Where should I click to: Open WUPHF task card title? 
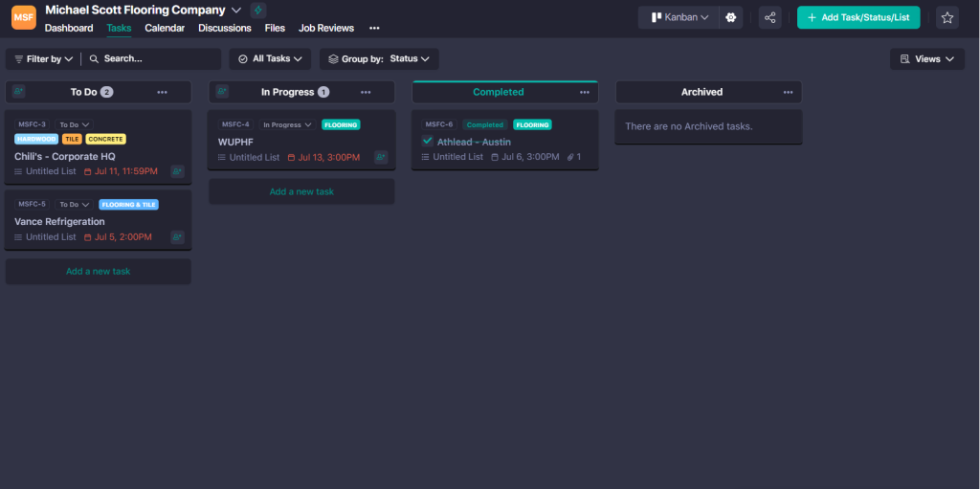click(x=235, y=142)
